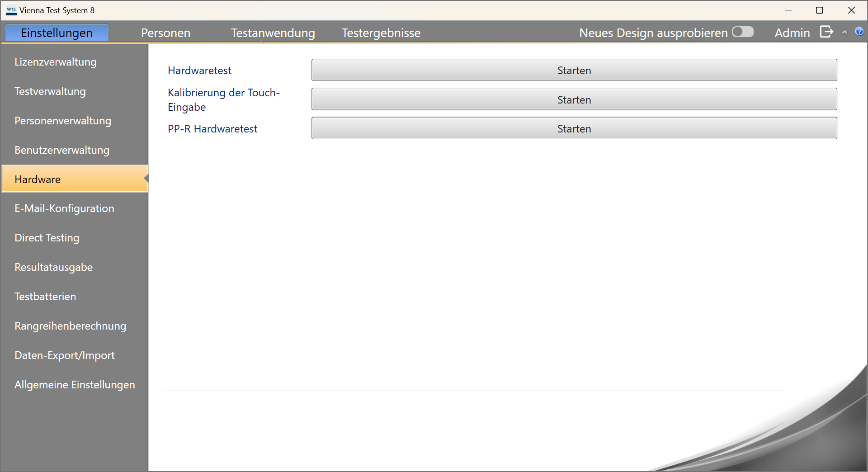Click the Admin user label
This screenshot has width=868, height=472.
coord(792,33)
